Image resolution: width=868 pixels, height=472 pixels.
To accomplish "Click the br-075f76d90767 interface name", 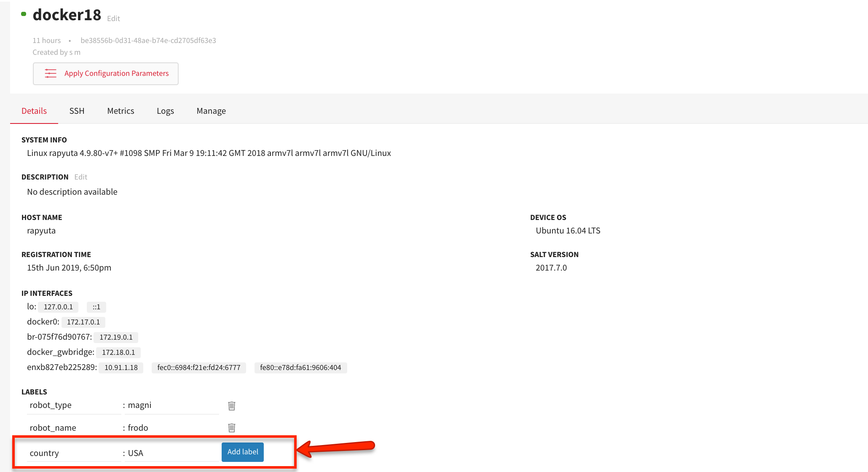I will pyautogui.click(x=59, y=337).
